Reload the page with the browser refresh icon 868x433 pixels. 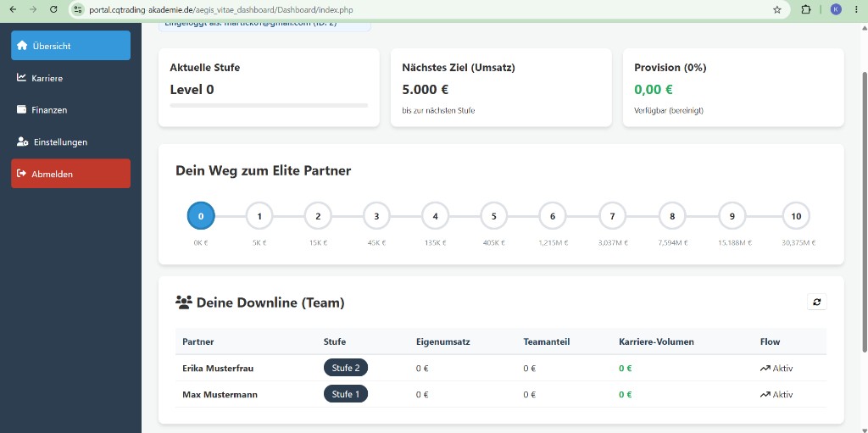tap(53, 9)
